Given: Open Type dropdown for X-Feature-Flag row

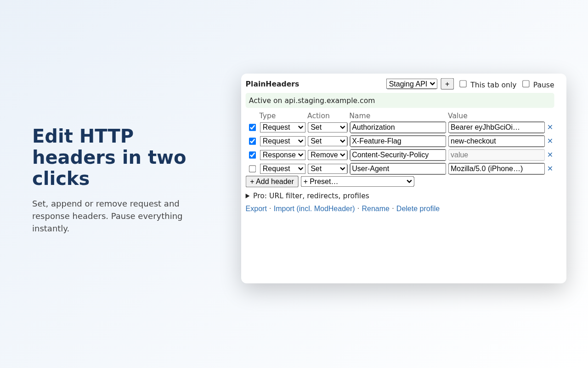Looking at the screenshot, I should coord(283,141).
